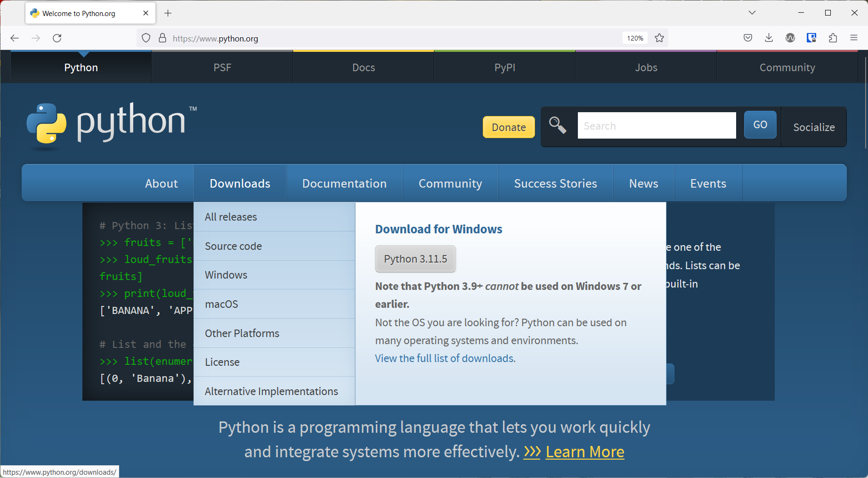Image resolution: width=868 pixels, height=478 pixels.
Task: Expand the list all tabs chevron
Action: [x=752, y=13]
